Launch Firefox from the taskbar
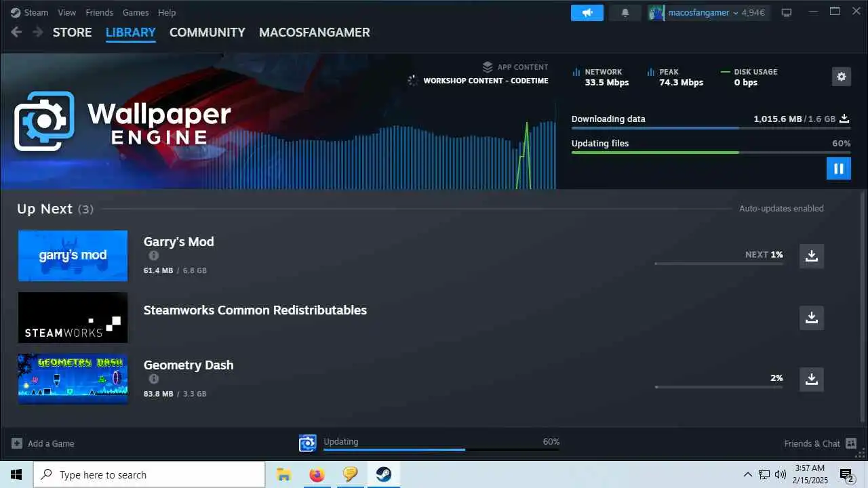868x488 pixels. click(317, 474)
